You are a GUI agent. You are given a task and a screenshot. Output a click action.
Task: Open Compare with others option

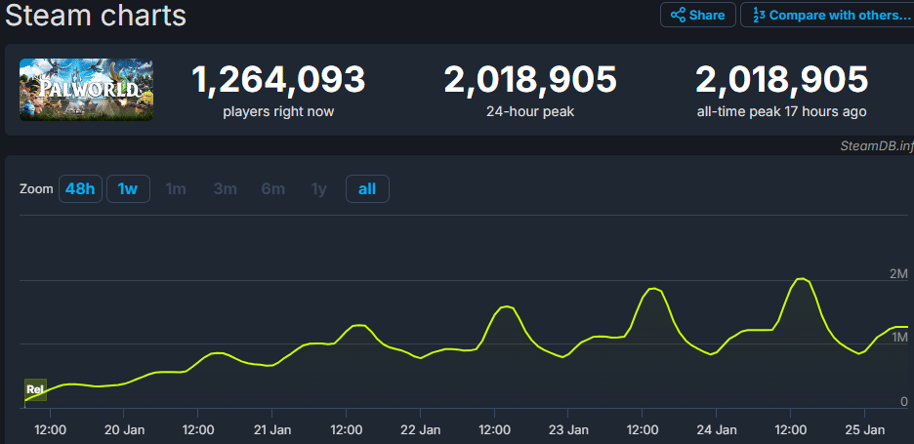tap(828, 15)
